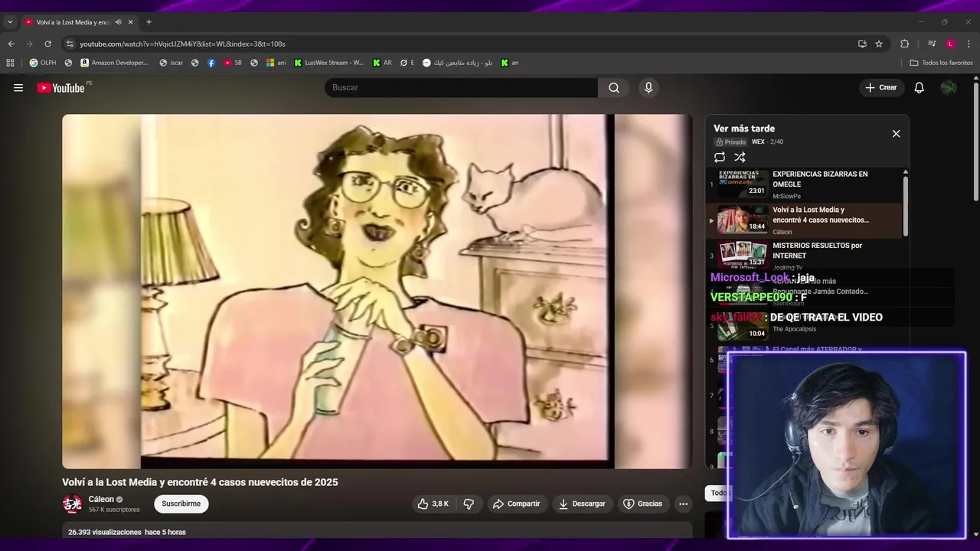The width and height of the screenshot is (980, 551).
Task: Close the Ver más tarde playlist panel
Action: coord(896,134)
